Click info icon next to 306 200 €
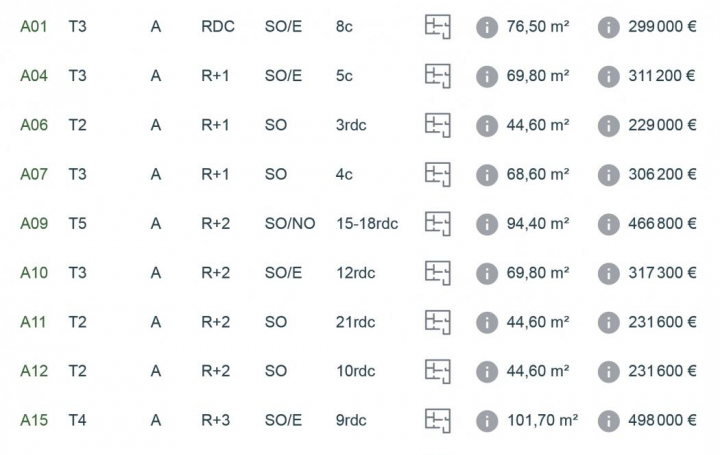 [x=609, y=175]
